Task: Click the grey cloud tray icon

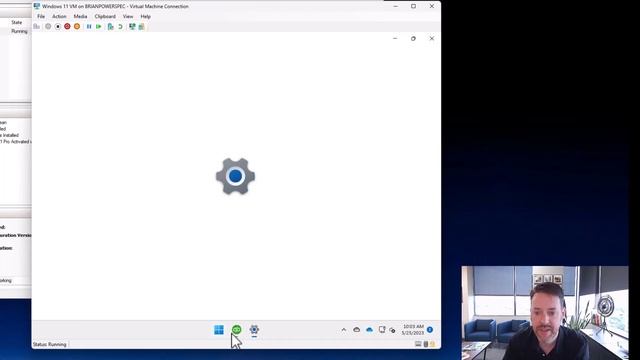Action: (x=356, y=330)
